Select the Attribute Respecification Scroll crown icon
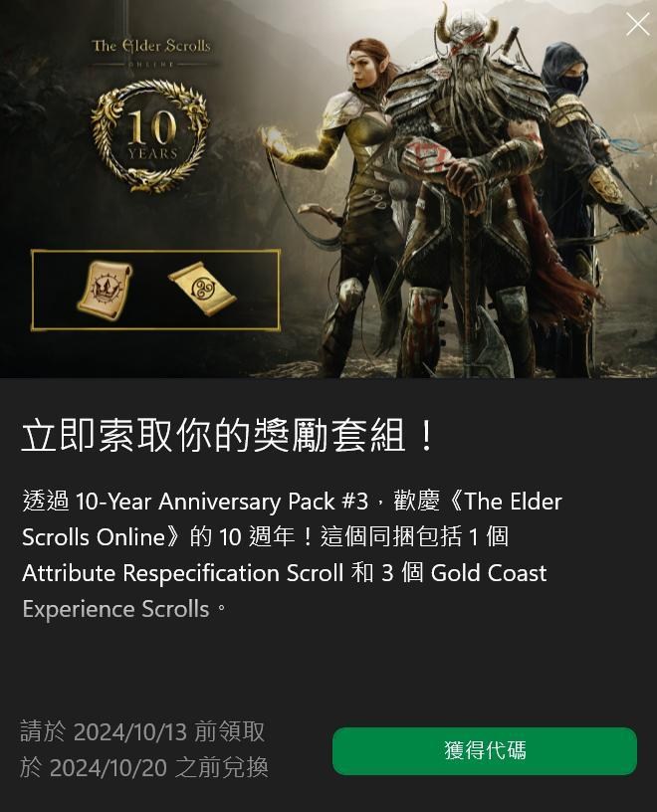This screenshot has height=812, width=657. coord(105,290)
